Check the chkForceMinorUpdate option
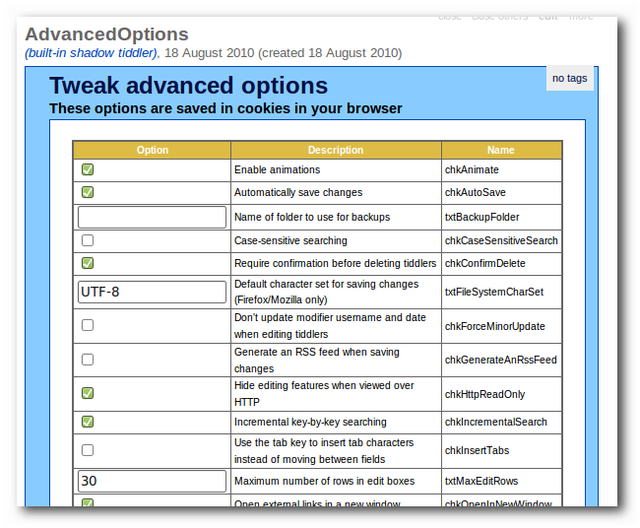 [88, 325]
